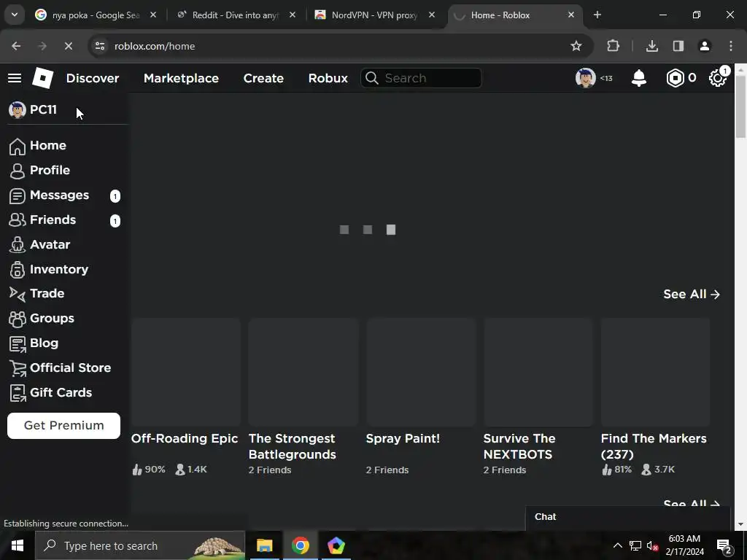Open The Strongest Battlegrounds game
747x560 pixels.
(x=303, y=396)
